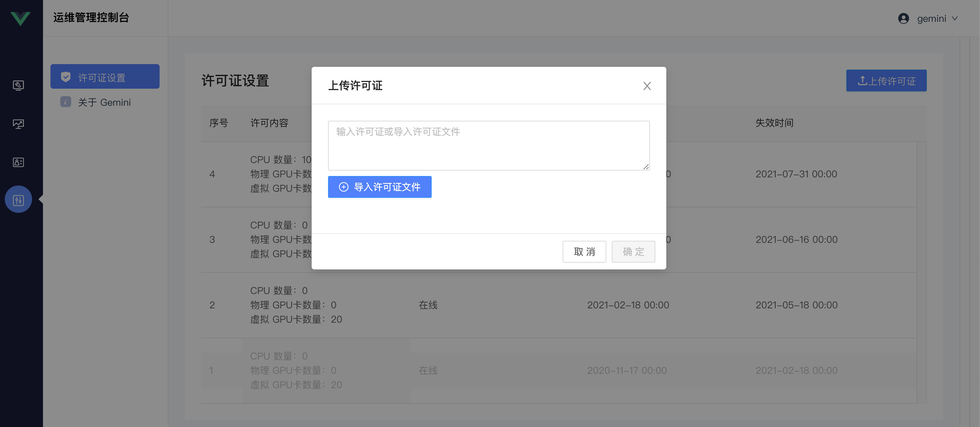
Task: Select start date 2020-11-17 00:00 in row 1
Action: pyautogui.click(x=627, y=370)
